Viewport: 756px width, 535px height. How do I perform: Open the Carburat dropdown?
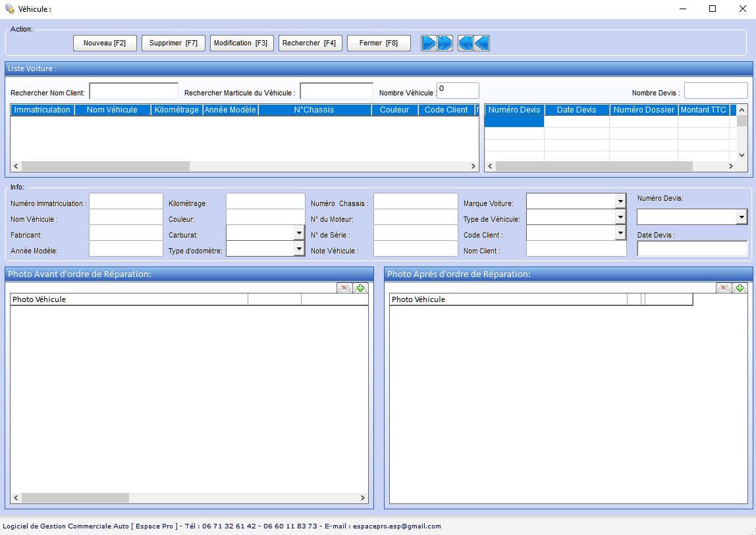pyautogui.click(x=299, y=233)
